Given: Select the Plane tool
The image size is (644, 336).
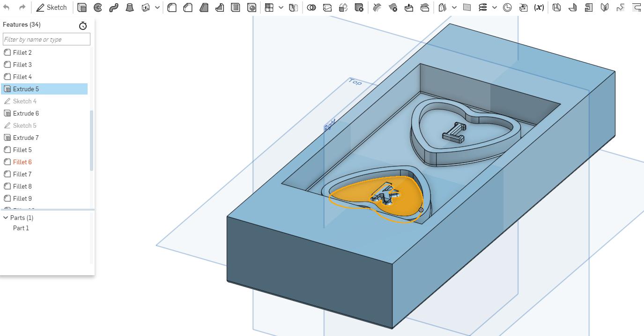Looking at the screenshot, I should coord(467,7).
